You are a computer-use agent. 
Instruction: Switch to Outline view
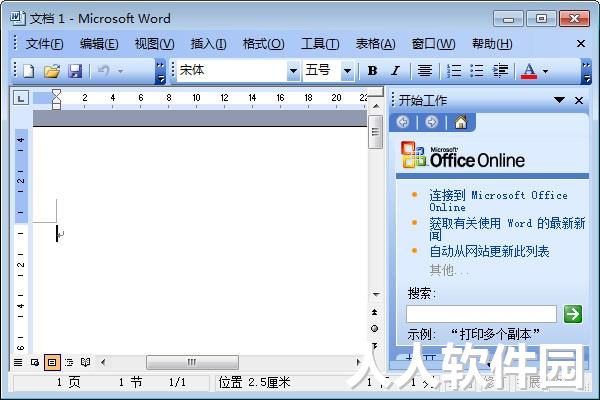pos(69,362)
